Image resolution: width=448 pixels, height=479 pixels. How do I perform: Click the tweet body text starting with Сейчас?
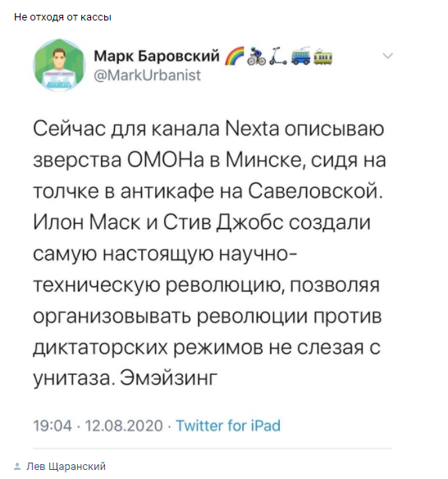(209, 253)
